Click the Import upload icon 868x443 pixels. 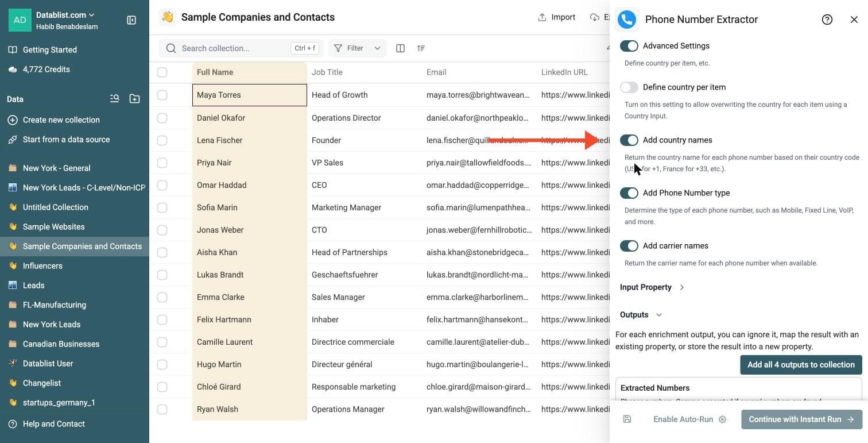click(x=542, y=17)
